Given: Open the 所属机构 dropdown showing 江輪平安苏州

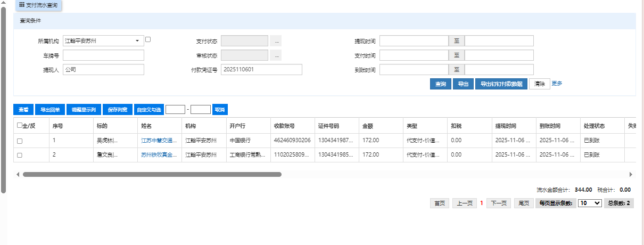Looking at the screenshot, I should click(103, 40).
